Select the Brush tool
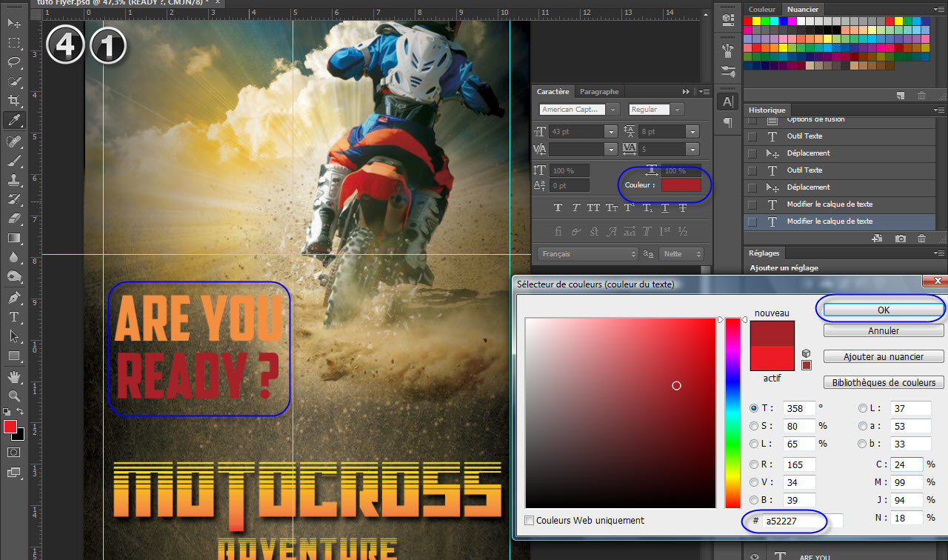 (x=14, y=160)
